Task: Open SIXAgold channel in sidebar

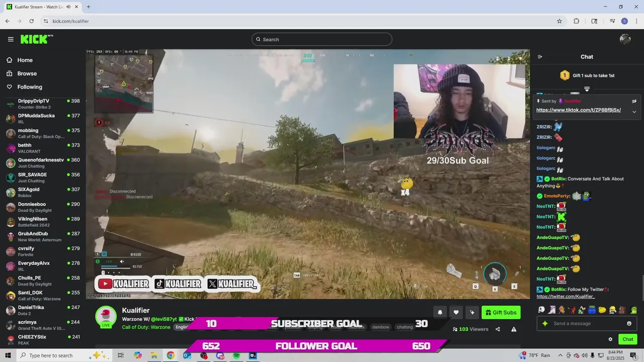Action: tap(43, 193)
